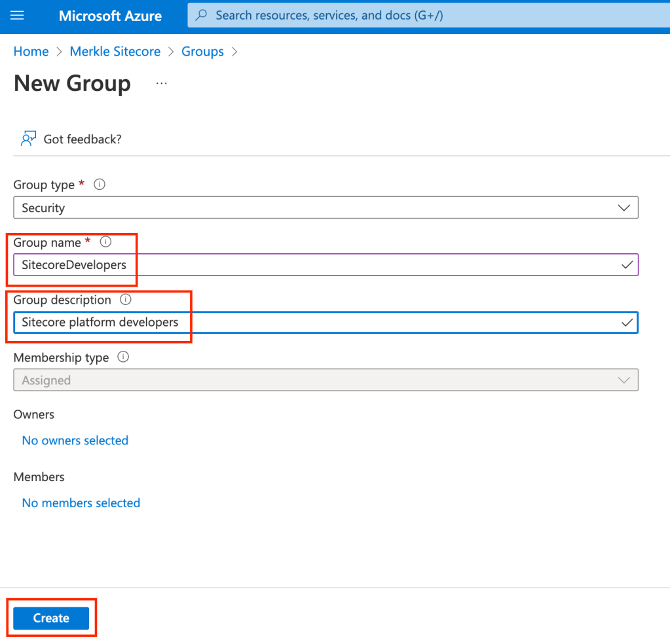
Task: Click Microsoft Azure logo text
Action: click(x=110, y=16)
